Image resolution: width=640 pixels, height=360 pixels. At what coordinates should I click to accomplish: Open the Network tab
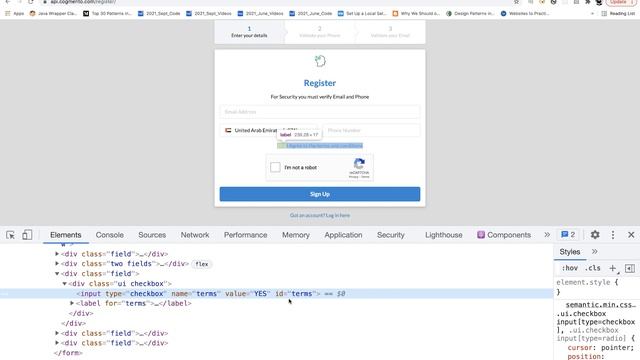click(195, 235)
